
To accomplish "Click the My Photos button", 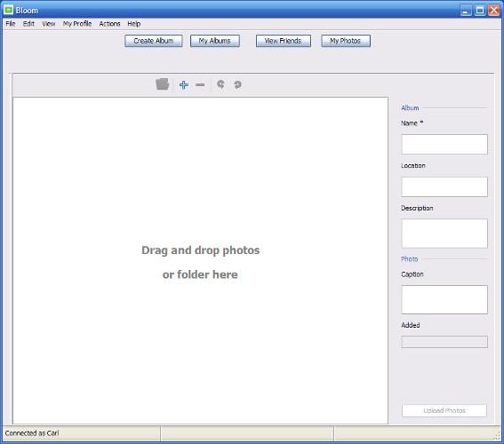I will click(346, 41).
